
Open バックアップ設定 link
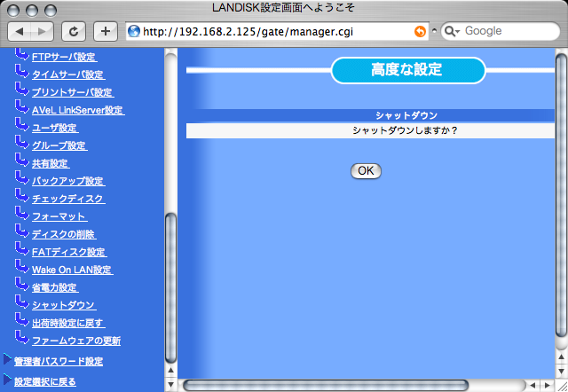click(x=68, y=181)
